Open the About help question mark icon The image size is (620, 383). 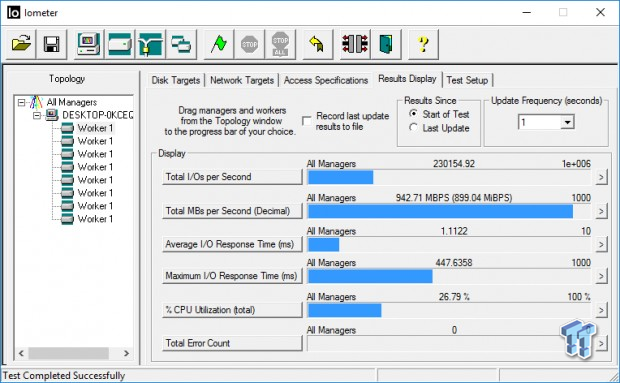[x=423, y=44]
